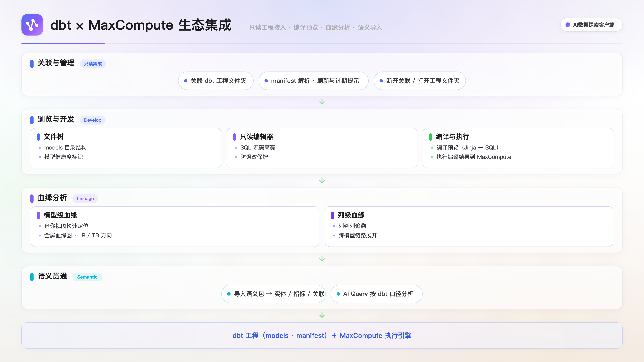The width and height of the screenshot is (644, 362).
Task: Open the 编译与执行 card title
Action: point(452,137)
